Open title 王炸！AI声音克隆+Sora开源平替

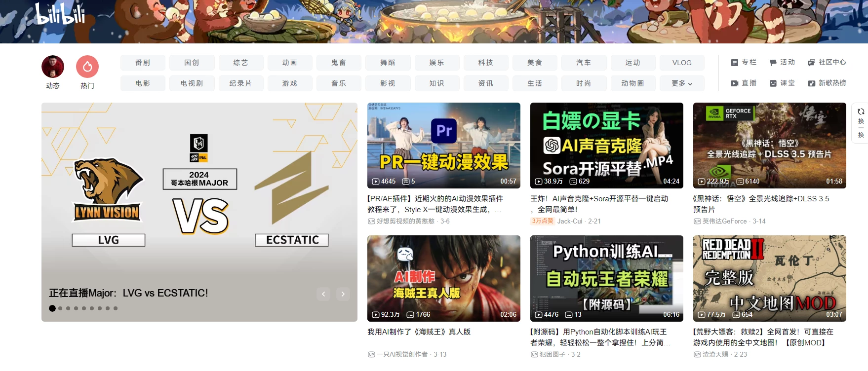click(x=599, y=204)
